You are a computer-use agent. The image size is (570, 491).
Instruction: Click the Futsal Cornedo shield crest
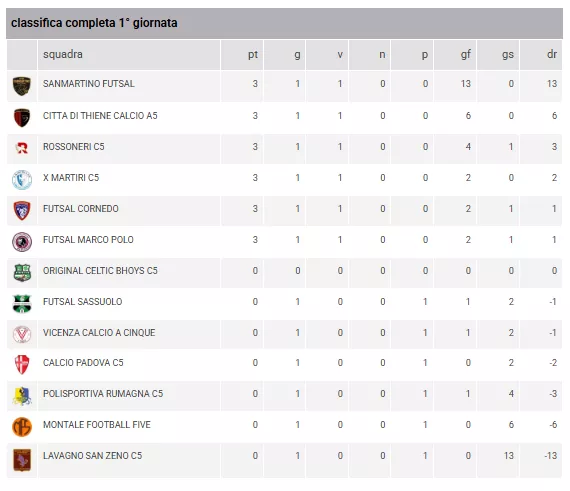coord(22,211)
